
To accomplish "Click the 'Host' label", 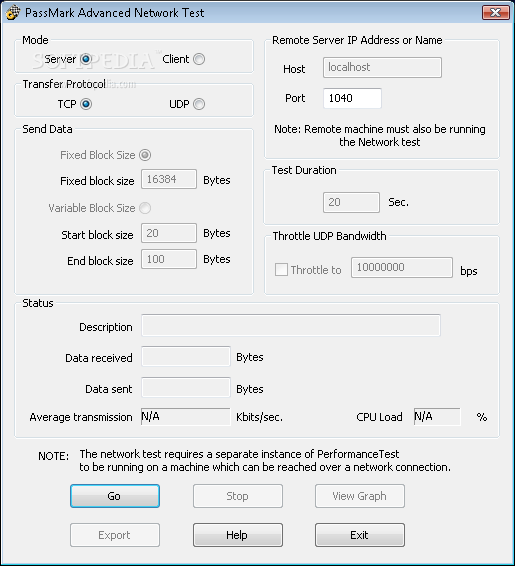I will click(x=294, y=69).
